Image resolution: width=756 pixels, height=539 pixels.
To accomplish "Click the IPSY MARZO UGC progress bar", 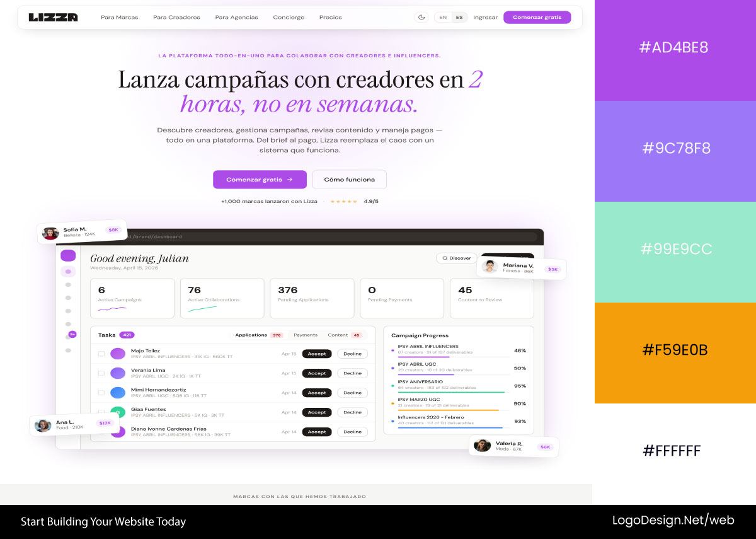I will (454, 410).
